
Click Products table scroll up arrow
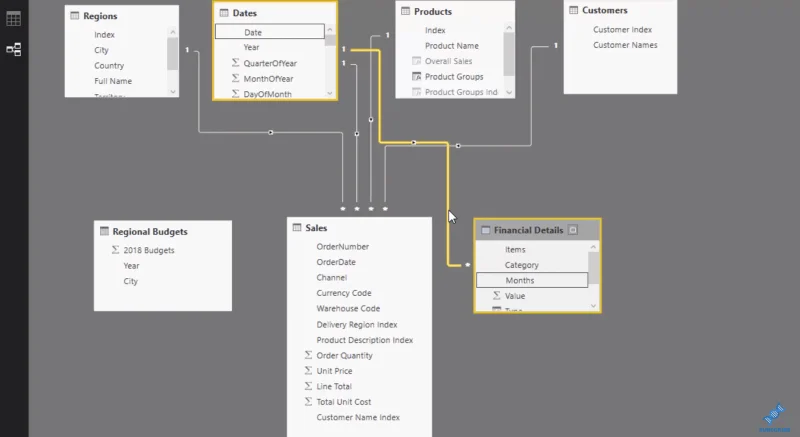(509, 28)
